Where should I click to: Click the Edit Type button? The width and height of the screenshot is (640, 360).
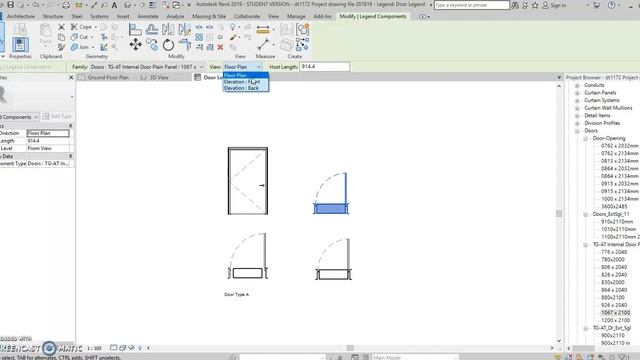pyautogui.click(x=57, y=117)
